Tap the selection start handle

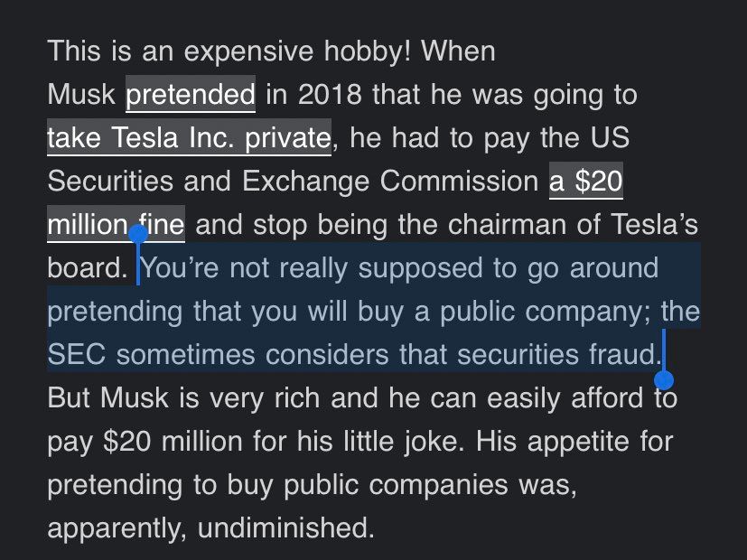click(x=138, y=235)
